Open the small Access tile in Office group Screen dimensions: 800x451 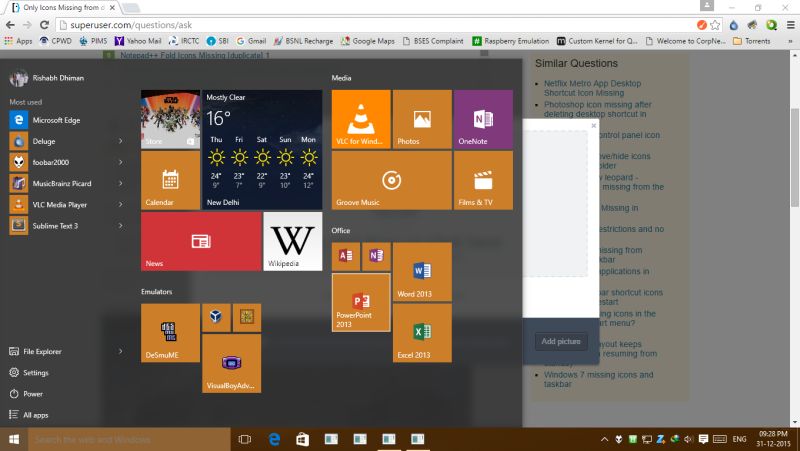[x=346, y=257]
